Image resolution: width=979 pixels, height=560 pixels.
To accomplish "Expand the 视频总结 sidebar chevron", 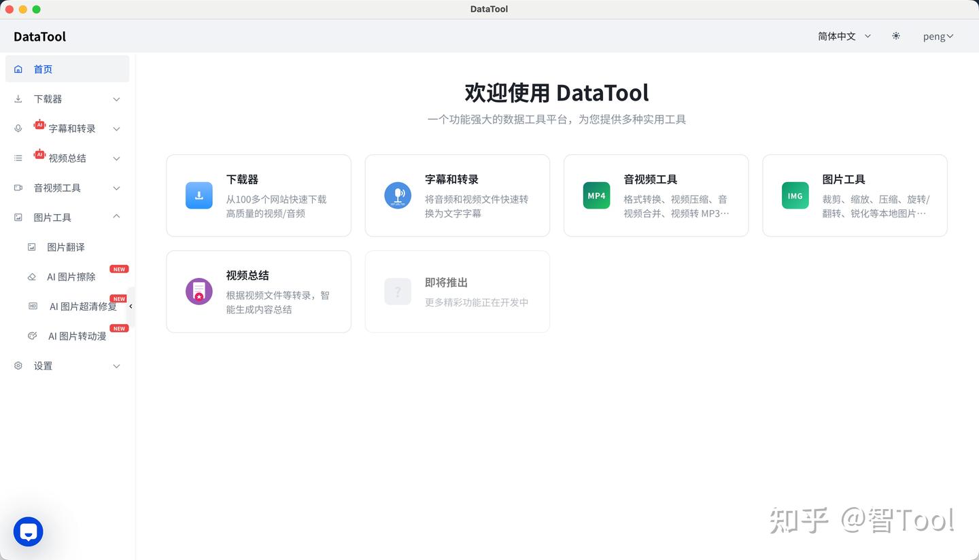I will pyautogui.click(x=116, y=158).
